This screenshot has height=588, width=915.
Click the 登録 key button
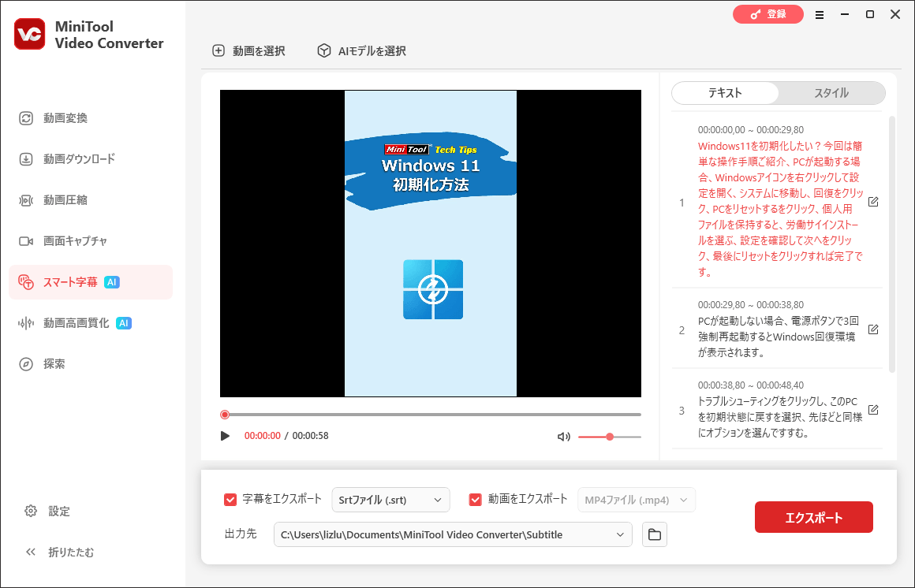coord(768,14)
